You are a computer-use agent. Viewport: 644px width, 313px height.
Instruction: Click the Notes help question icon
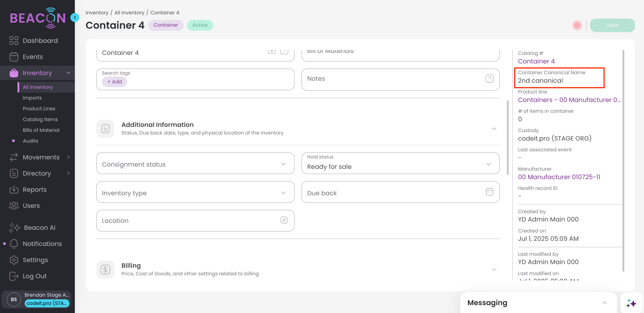(x=489, y=78)
